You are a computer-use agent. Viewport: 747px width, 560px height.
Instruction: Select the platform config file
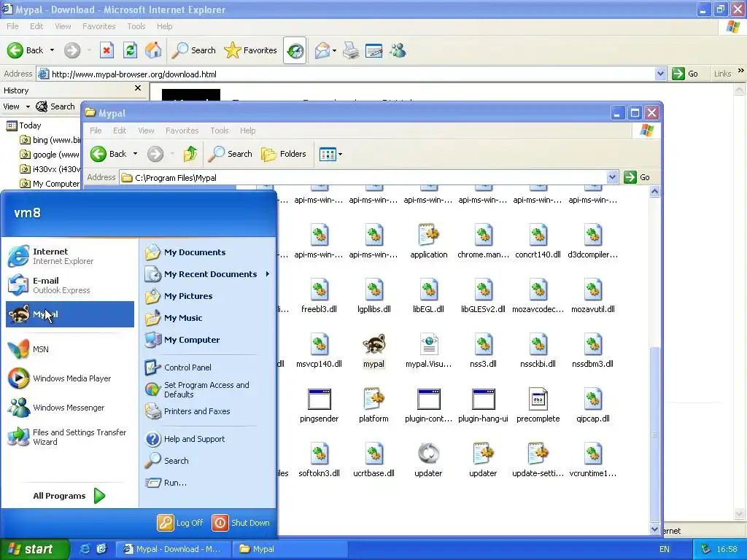pos(373,405)
